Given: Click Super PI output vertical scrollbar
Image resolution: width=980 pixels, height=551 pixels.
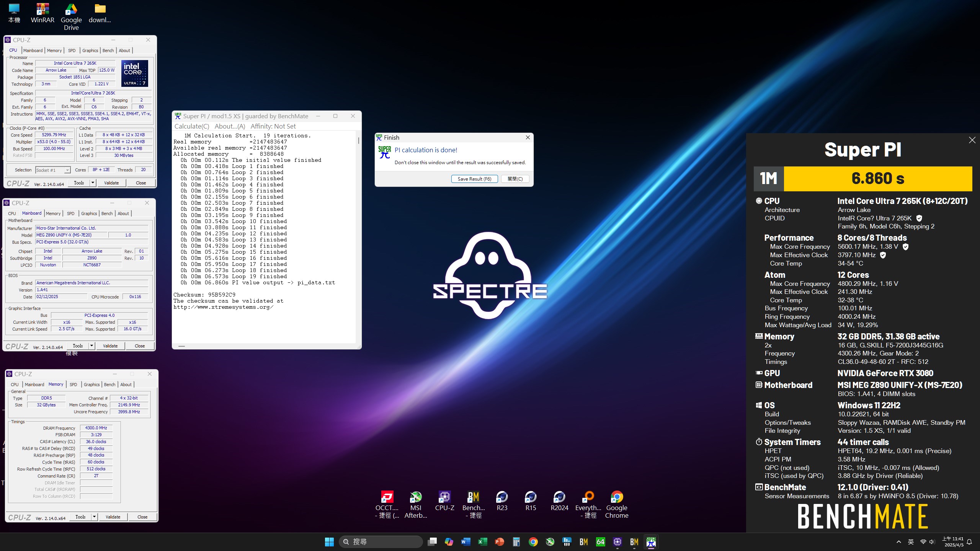Looking at the screenshot, I should pos(359,237).
